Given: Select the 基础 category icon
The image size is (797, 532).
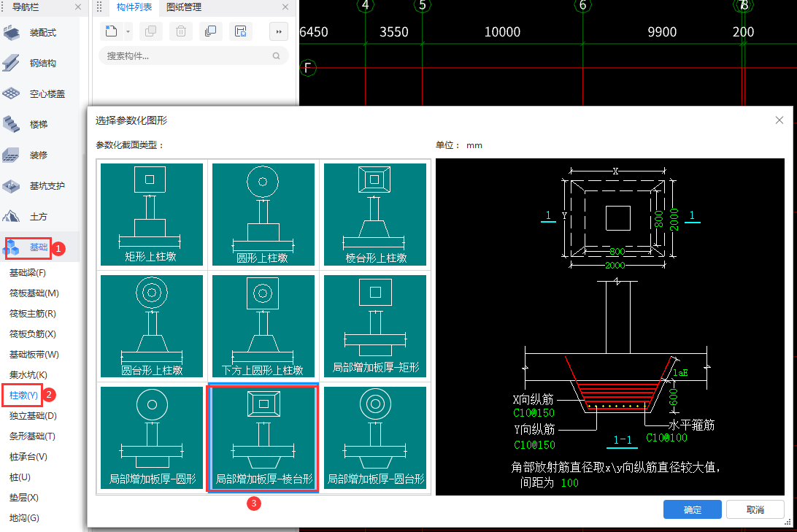Looking at the screenshot, I should tap(11, 247).
